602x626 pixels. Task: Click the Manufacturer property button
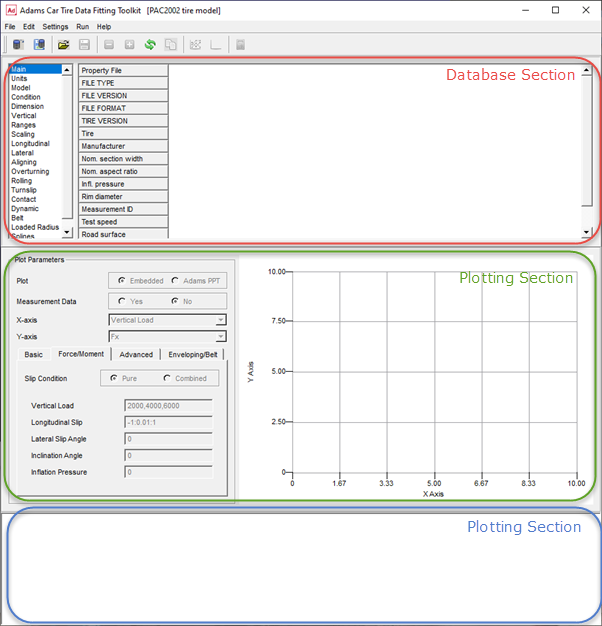(123, 146)
